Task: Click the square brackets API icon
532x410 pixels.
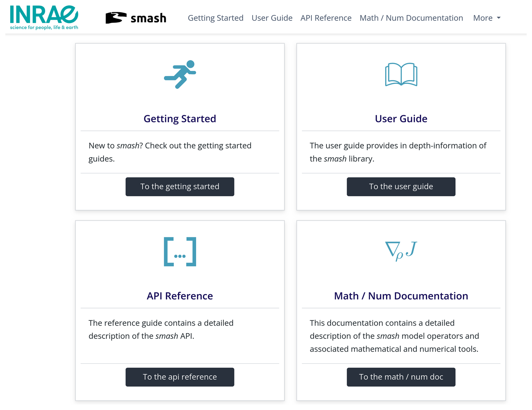Action: [x=180, y=252]
